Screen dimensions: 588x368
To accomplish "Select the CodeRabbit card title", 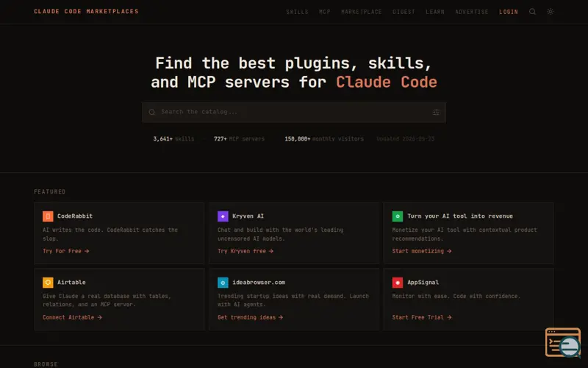I will tap(75, 216).
